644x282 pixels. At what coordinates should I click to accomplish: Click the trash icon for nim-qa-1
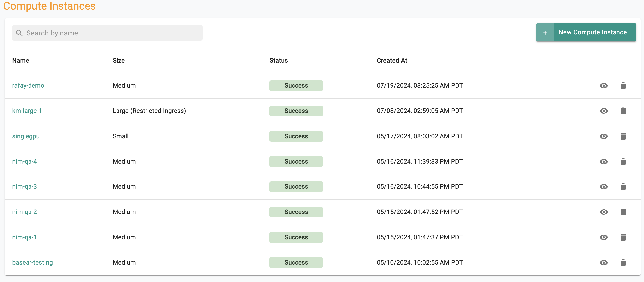(x=623, y=237)
